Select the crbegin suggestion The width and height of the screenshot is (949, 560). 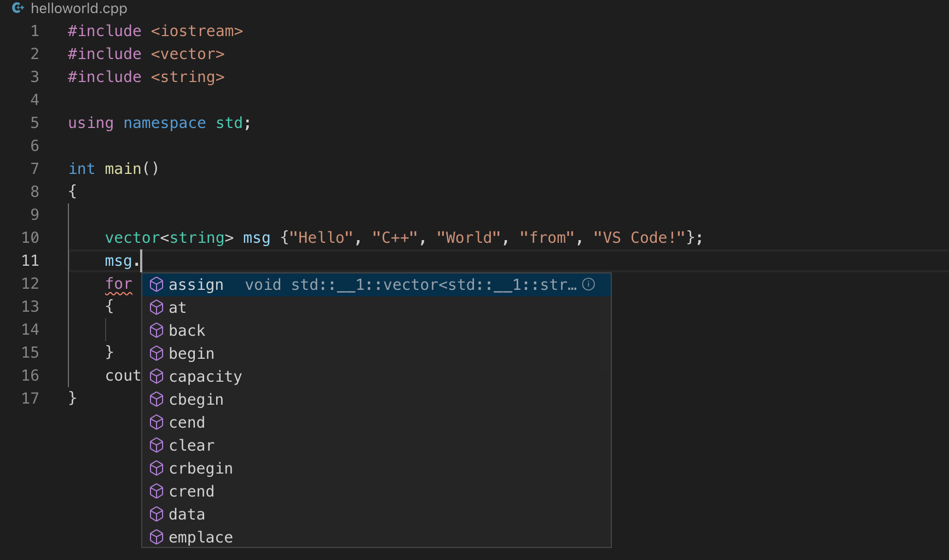(x=377, y=468)
